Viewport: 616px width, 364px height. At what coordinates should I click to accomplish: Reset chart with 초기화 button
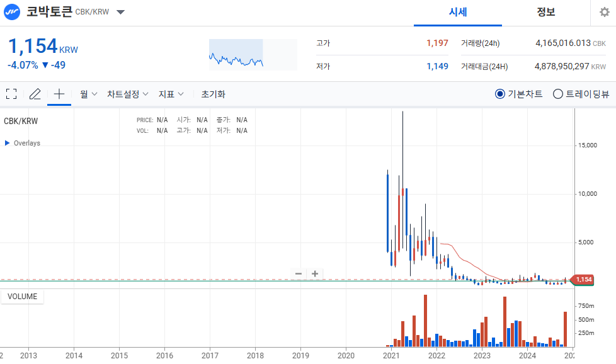point(214,94)
